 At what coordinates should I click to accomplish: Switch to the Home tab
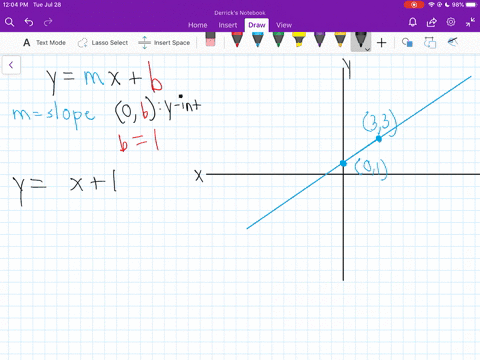coord(198,25)
